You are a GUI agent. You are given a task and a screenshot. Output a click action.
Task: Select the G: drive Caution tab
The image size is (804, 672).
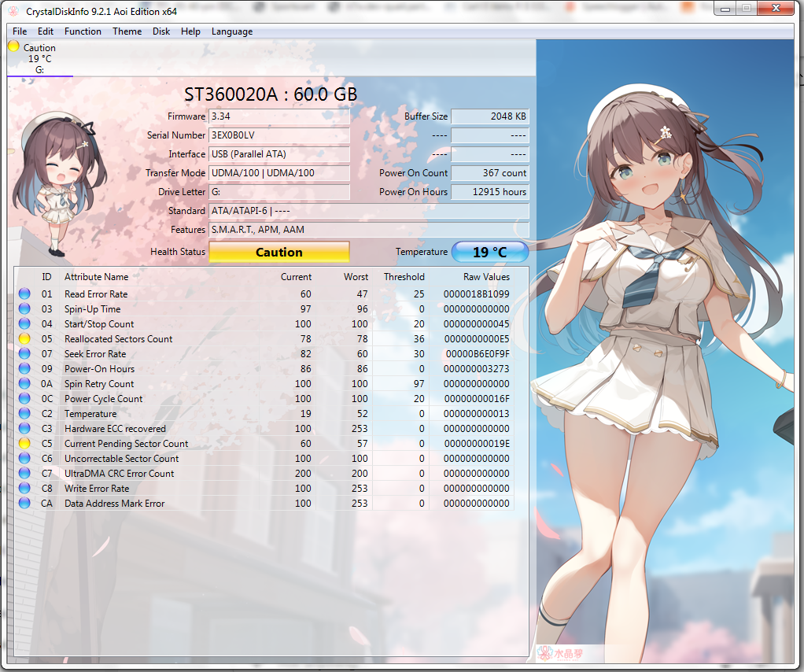[x=40, y=58]
